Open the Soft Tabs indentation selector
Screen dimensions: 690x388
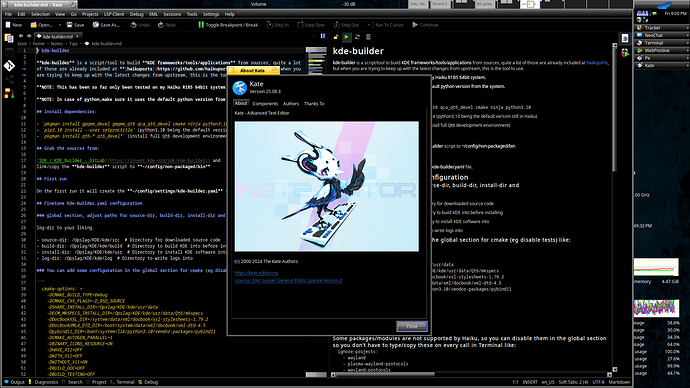(x=573, y=382)
